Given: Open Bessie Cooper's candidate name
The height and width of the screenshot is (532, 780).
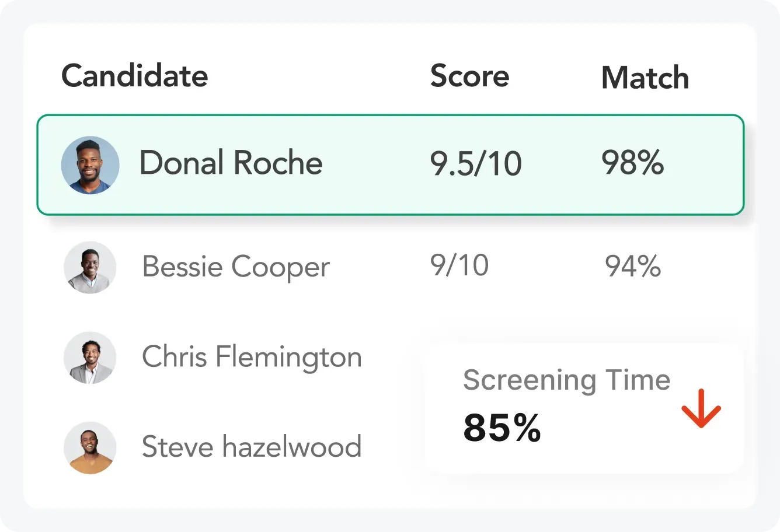Looking at the screenshot, I should pos(236,268).
